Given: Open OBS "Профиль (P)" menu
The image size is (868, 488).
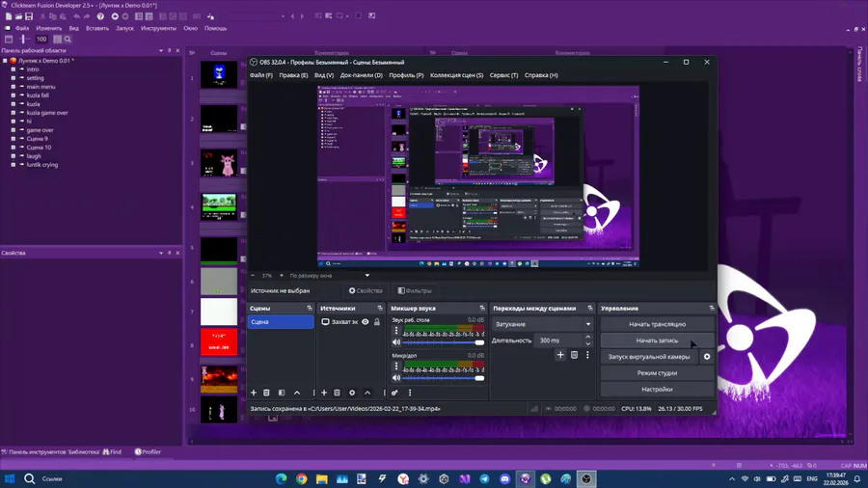Looking at the screenshot, I should pyautogui.click(x=406, y=75).
